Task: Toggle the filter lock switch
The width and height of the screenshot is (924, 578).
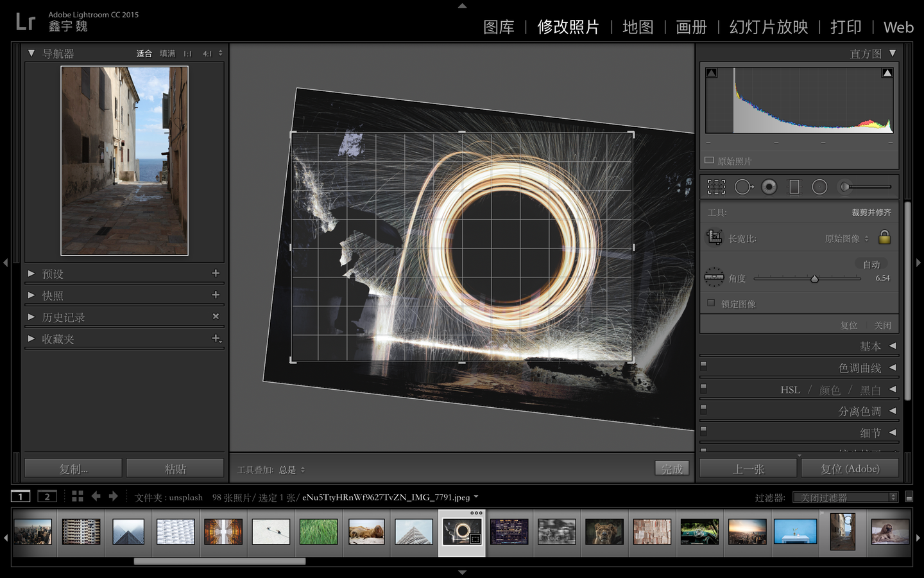Action: click(x=909, y=497)
